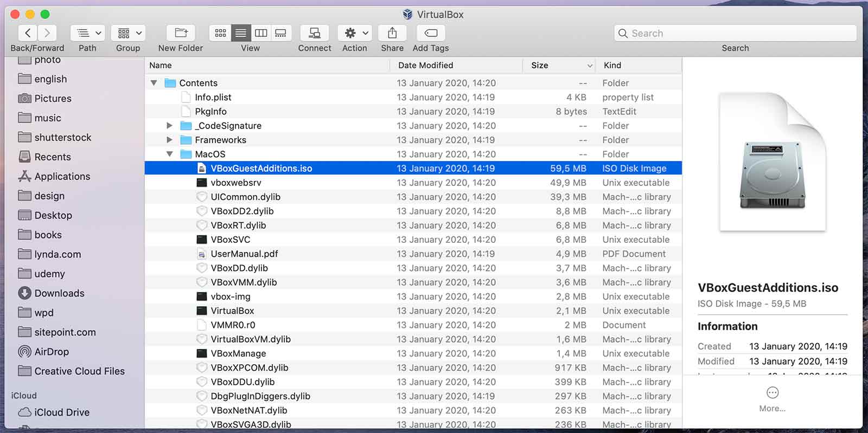Click the More… button in the preview pane
Image resolution: width=868 pixels, height=433 pixels.
click(773, 399)
